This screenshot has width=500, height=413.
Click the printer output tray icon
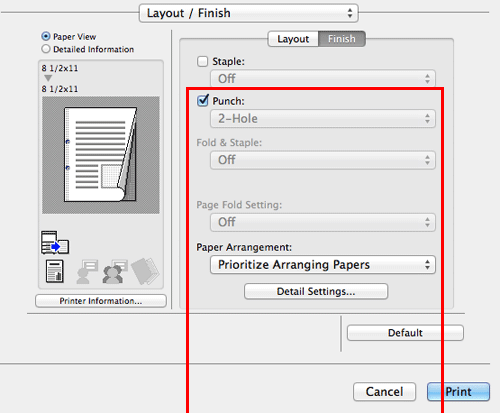[55, 242]
